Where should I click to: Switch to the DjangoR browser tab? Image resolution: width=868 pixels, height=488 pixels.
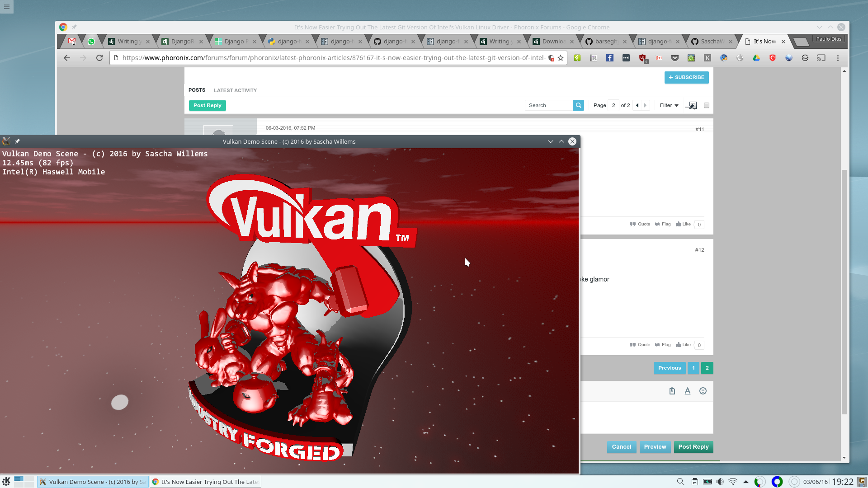point(183,41)
